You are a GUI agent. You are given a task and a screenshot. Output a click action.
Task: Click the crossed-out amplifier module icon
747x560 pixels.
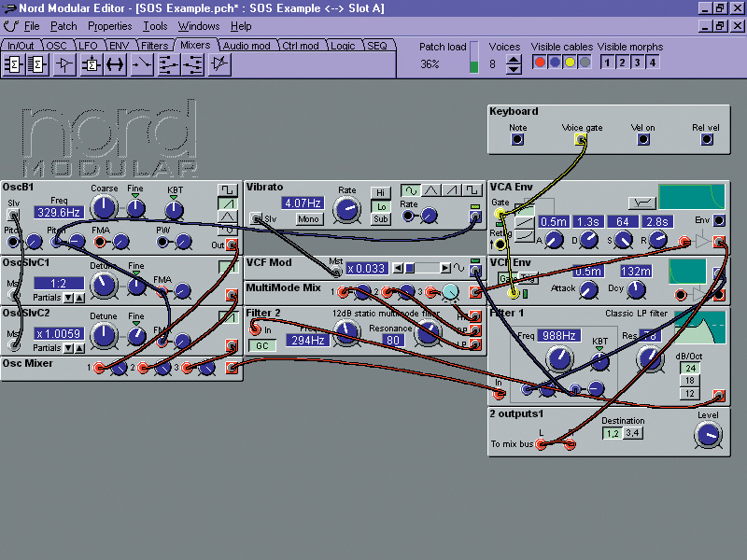[x=219, y=64]
